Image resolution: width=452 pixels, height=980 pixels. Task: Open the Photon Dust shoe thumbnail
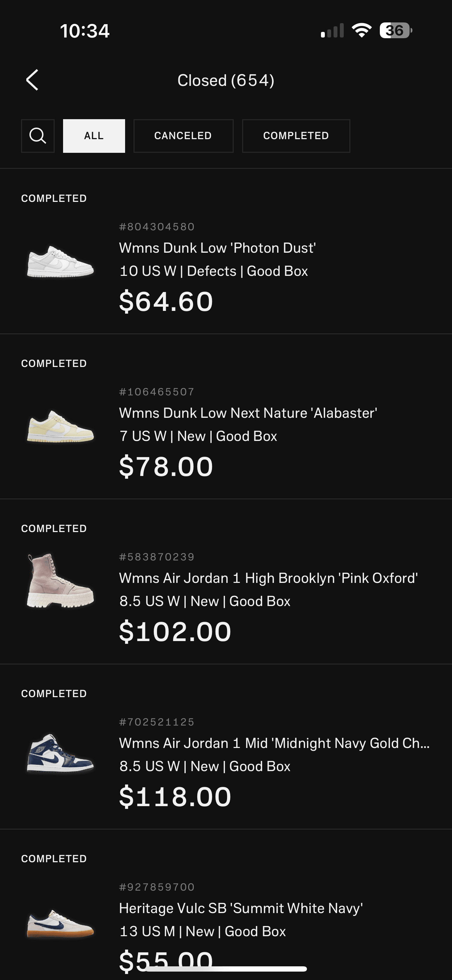(x=60, y=262)
